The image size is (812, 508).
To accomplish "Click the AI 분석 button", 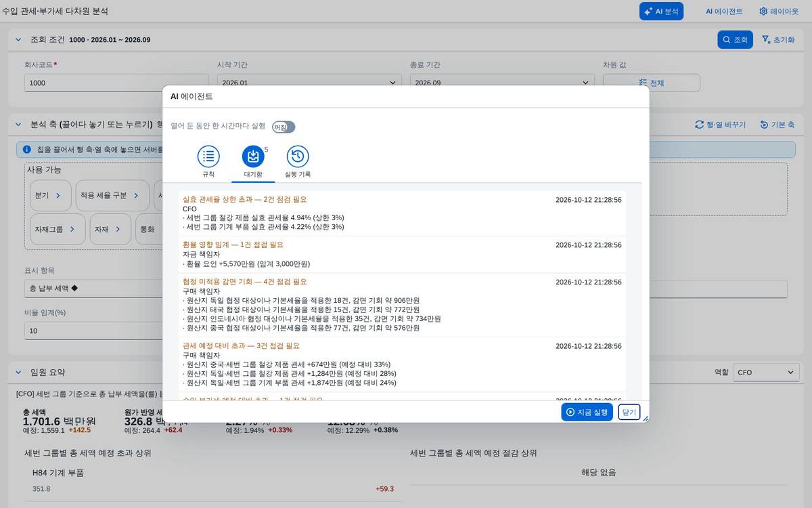I will click(661, 12).
